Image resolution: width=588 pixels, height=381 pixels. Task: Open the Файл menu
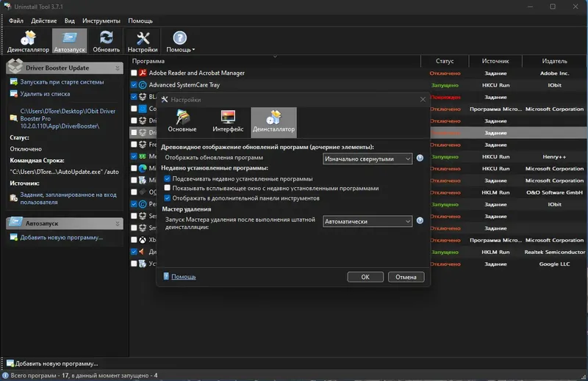pyautogui.click(x=16, y=21)
